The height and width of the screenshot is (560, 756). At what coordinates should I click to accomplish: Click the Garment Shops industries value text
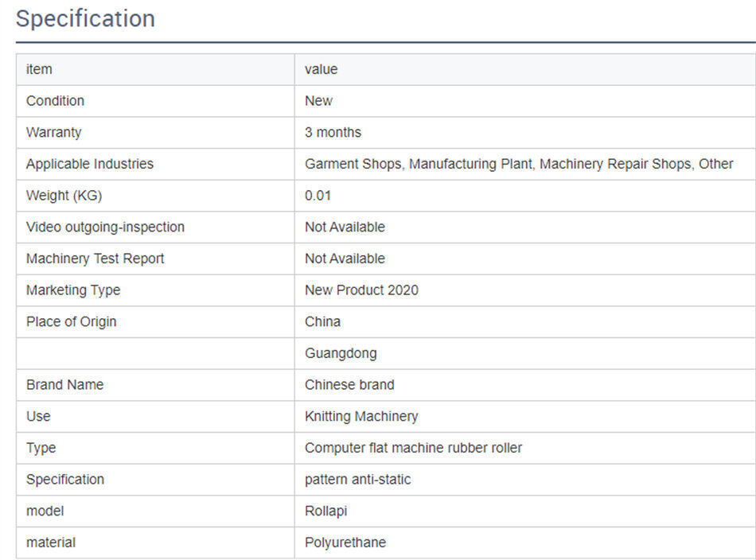[x=518, y=164]
